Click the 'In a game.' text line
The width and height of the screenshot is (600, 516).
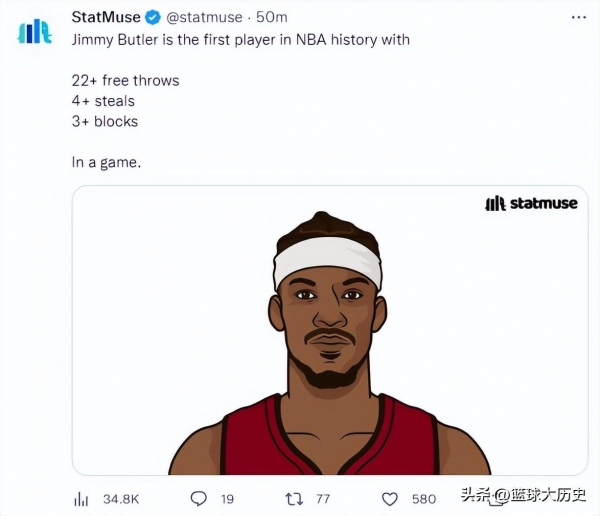click(x=106, y=163)
